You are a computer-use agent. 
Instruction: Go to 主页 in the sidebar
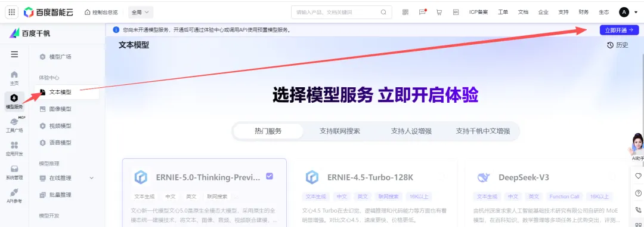[x=14, y=78]
